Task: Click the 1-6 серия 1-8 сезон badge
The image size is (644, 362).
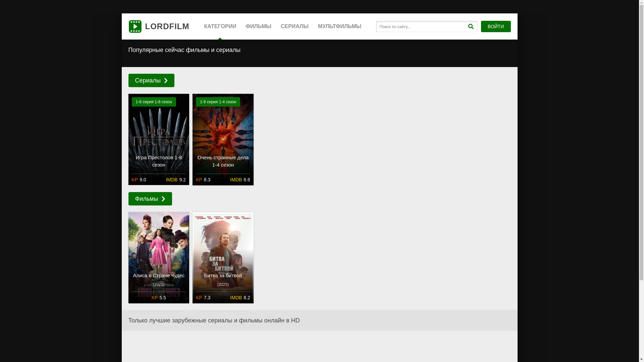Action: pyautogui.click(x=154, y=102)
